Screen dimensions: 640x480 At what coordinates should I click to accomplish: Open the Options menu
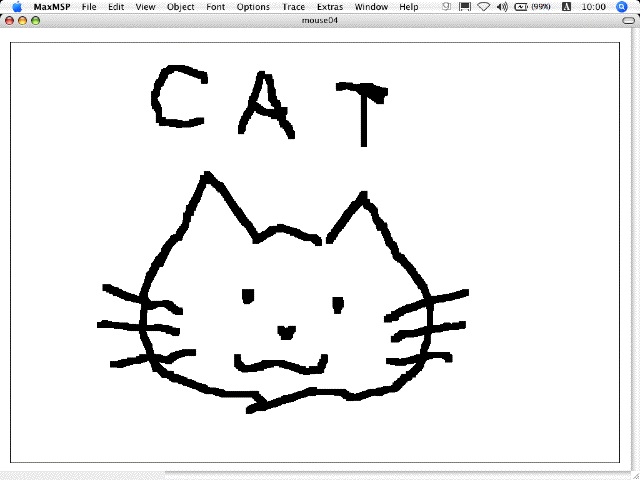[x=253, y=7]
